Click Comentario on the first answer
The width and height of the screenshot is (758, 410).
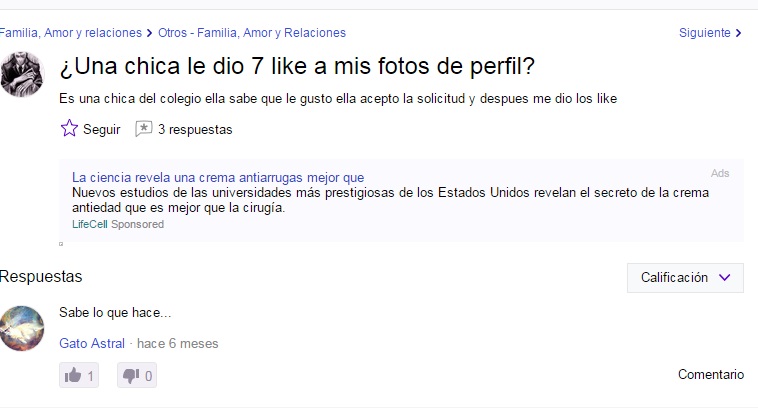pos(711,374)
